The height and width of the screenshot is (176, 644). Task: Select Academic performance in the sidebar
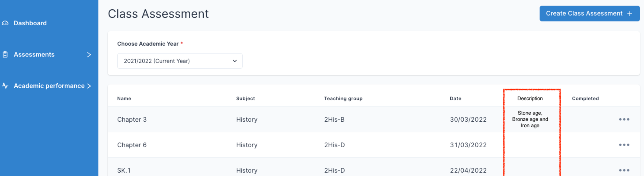(49, 86)
